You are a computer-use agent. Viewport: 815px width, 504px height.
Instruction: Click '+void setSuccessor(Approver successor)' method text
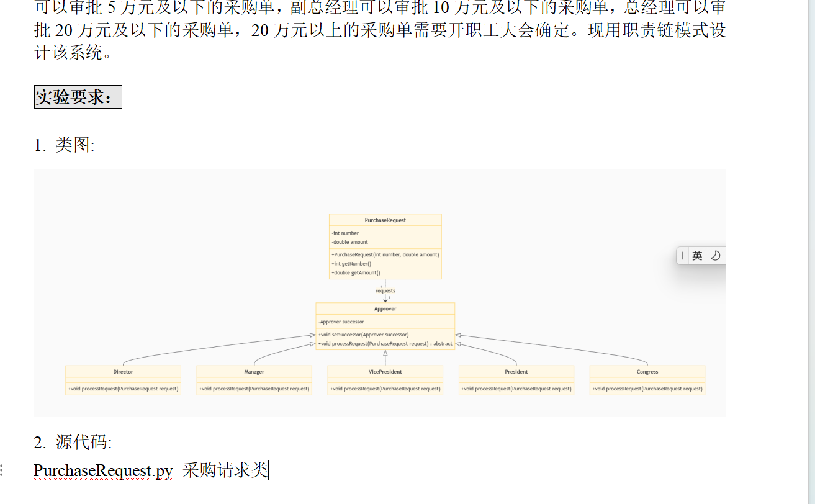tap(363, 335)
